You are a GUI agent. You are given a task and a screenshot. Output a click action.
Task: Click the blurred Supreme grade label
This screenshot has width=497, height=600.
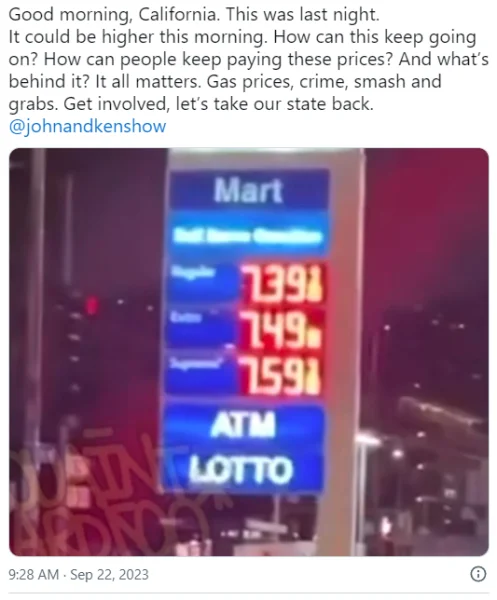196,363
